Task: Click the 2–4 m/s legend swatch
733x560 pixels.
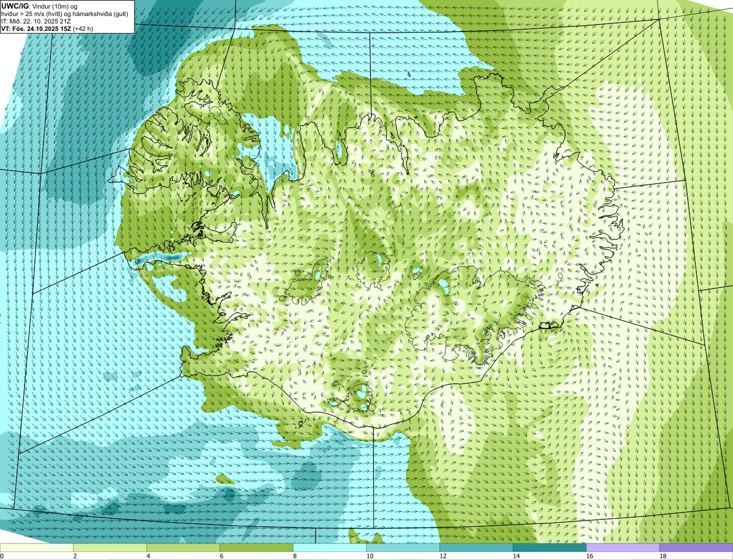Action: pyautogui.click(x=110, y=547)
